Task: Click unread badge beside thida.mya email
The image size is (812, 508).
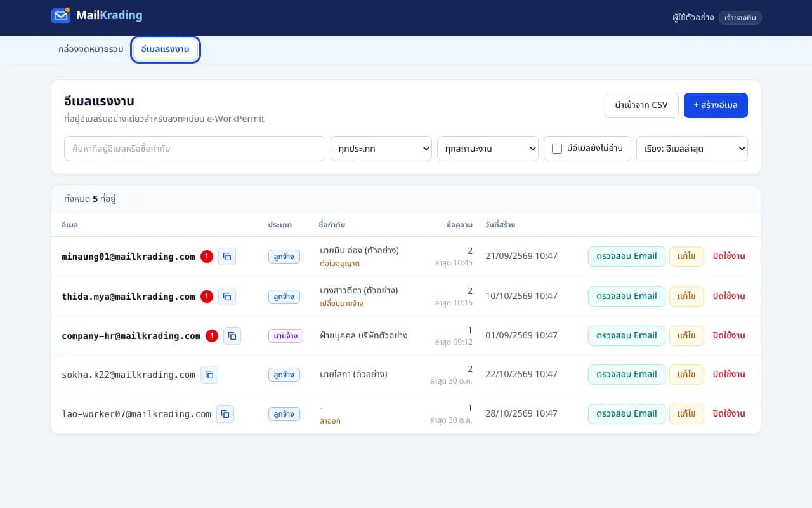Action: [x=207, y=297]
